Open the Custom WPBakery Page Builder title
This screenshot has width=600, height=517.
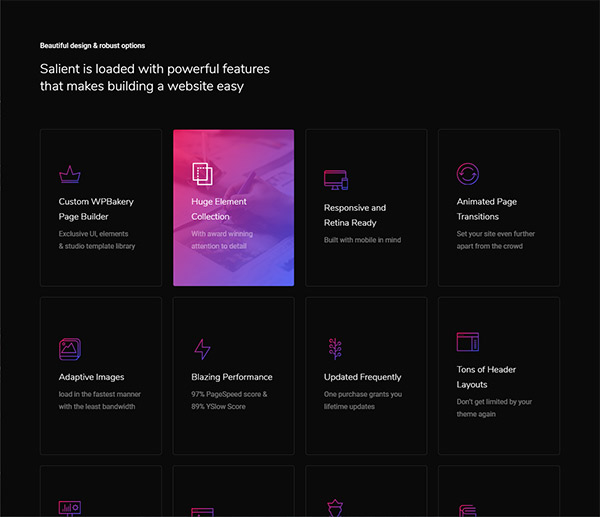click(x=96, y=209)
